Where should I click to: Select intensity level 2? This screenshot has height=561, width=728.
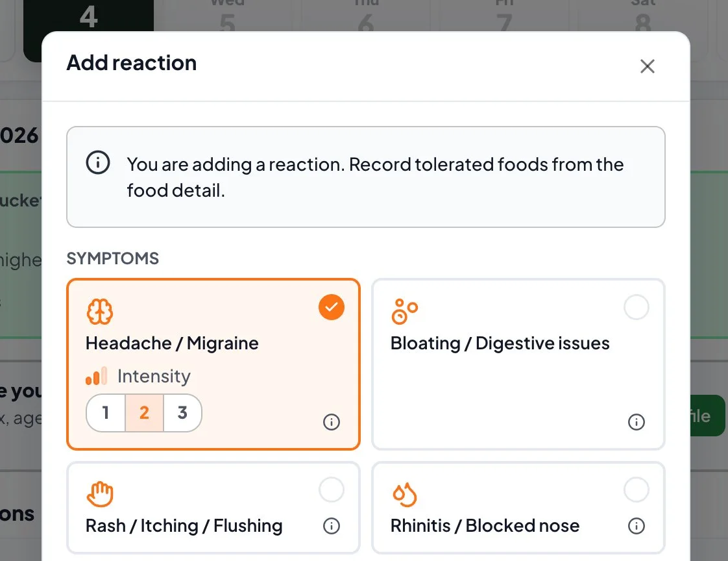click(x=145, y=413)
